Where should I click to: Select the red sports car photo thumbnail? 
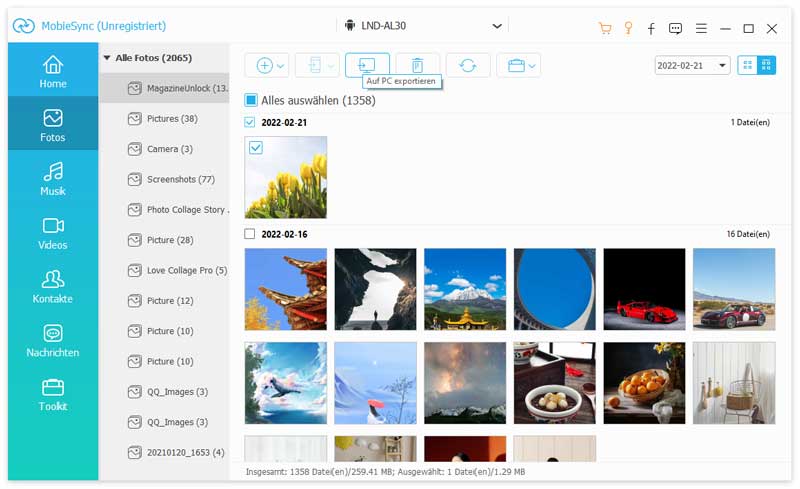(644, 289)
